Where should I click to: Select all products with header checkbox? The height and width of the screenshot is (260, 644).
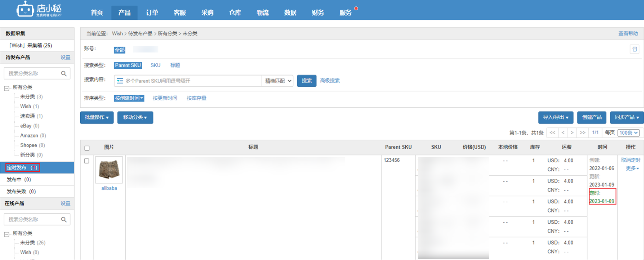[87, 148]
